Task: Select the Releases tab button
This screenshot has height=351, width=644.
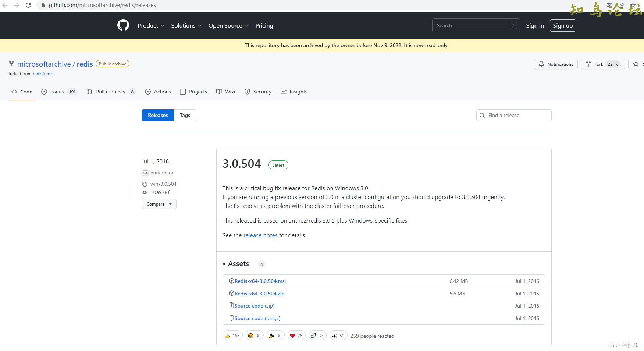Action: coord(158,115)
